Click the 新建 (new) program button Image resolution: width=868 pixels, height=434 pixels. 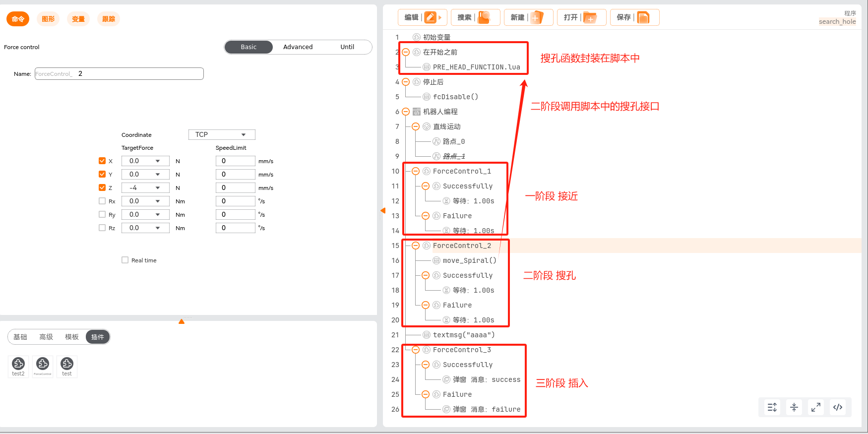pos(528,17)
